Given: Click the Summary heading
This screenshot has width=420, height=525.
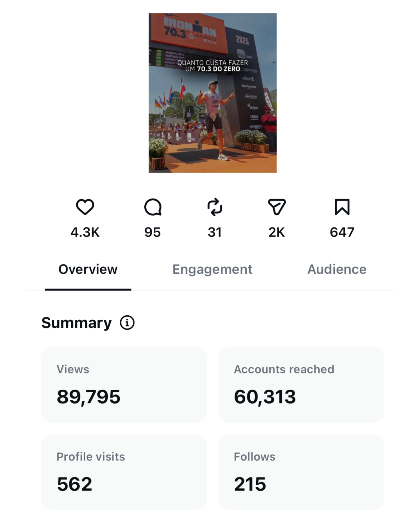Looking at the screenshot, I should click(77, 323).
